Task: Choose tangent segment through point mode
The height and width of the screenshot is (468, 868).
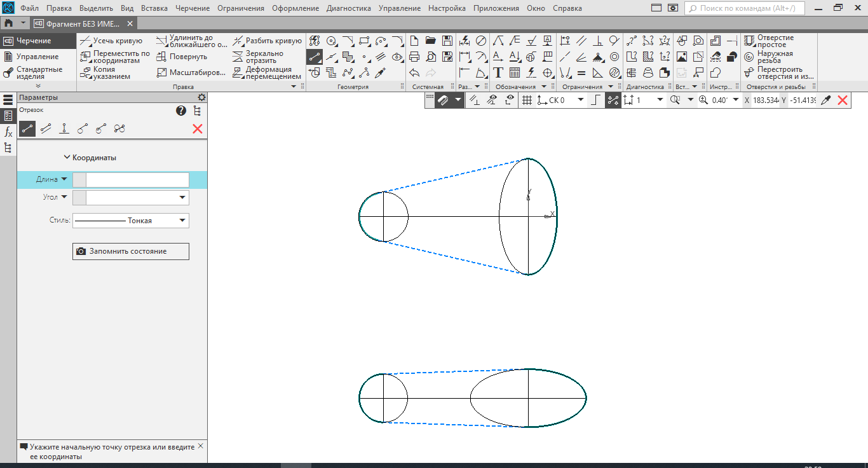Action: tap(83, 128)
